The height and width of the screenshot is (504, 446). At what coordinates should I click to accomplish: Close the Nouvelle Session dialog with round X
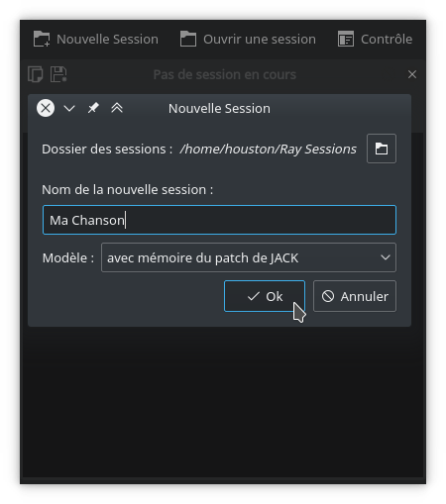coord(46,108)
